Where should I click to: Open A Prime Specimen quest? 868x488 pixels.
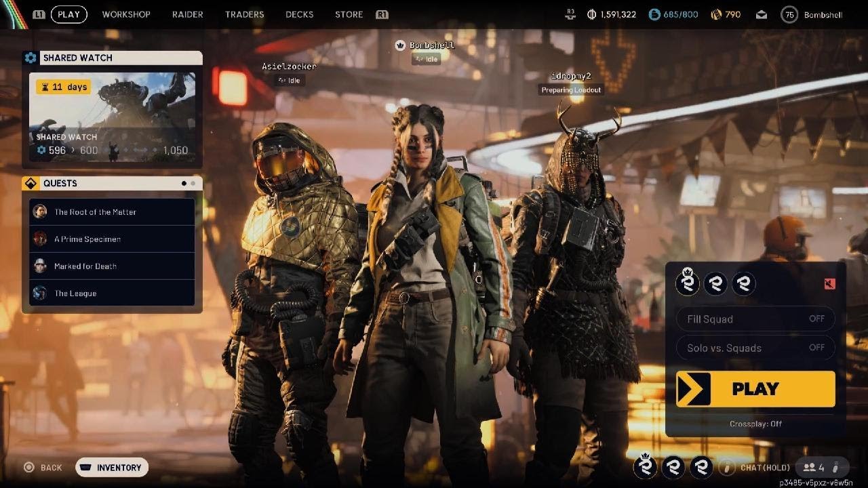(112, 239)
